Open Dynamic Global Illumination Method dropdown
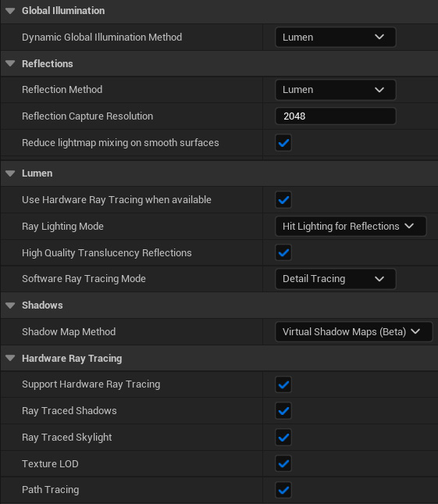This screenshot has width=438, height=504. tap(336, 38)
